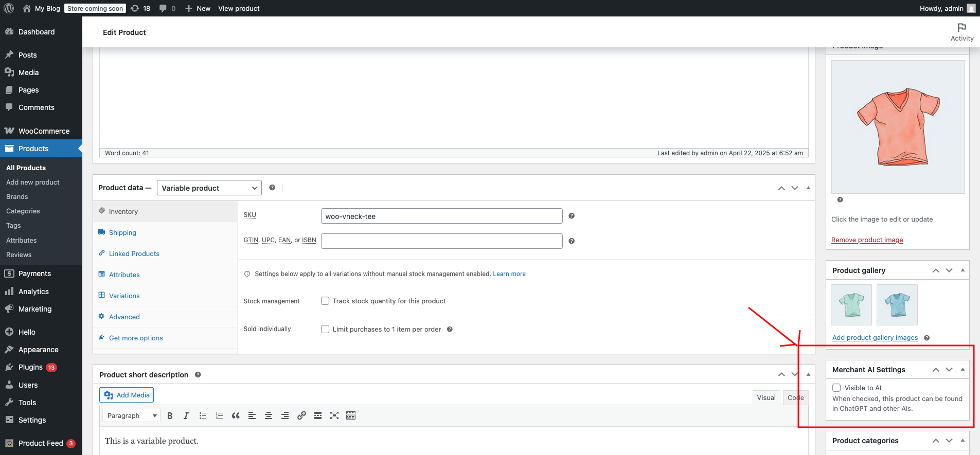This screenshot has width=980, height=455.
Task: Open the Variable product type dropdown
Action: pos(209,188)
